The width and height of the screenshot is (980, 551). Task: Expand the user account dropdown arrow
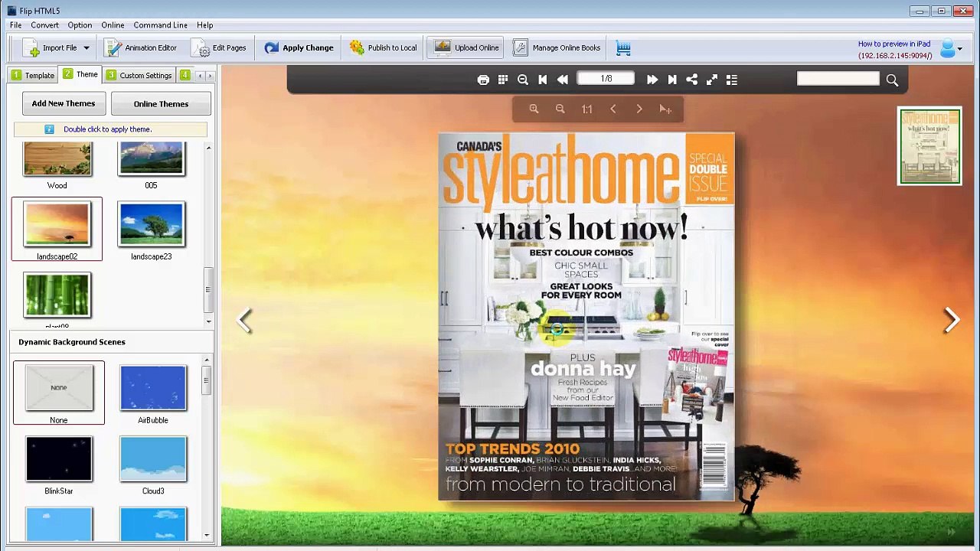click(961, 49)
